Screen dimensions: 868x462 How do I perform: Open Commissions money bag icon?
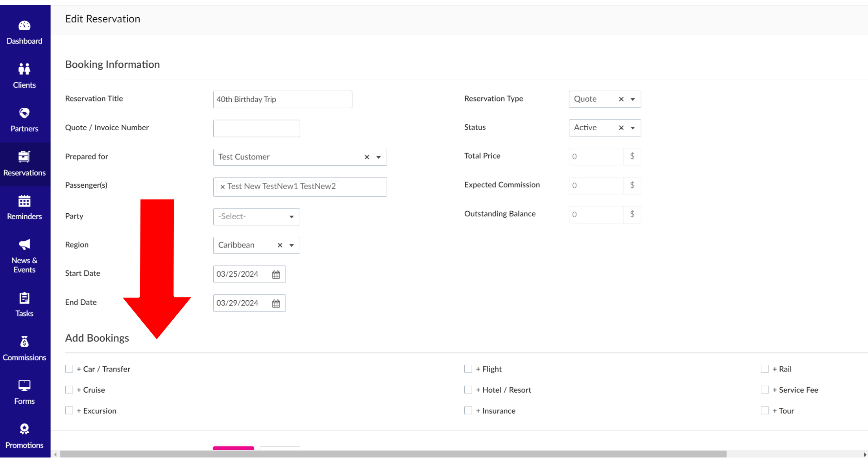point(24,342)
